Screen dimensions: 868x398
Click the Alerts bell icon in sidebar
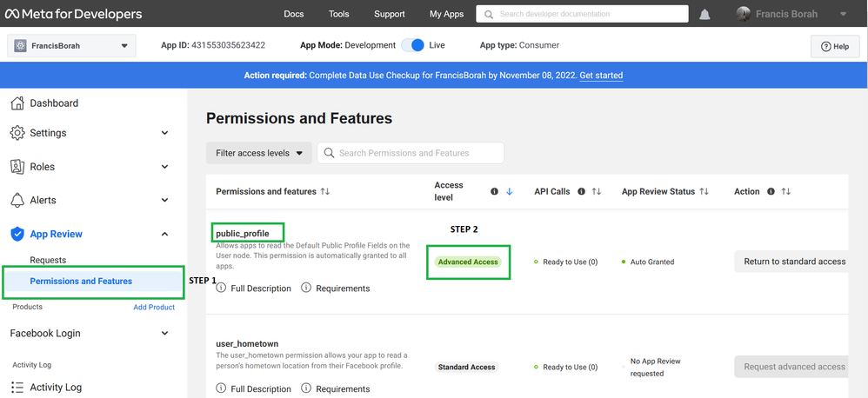coord(17,201)
